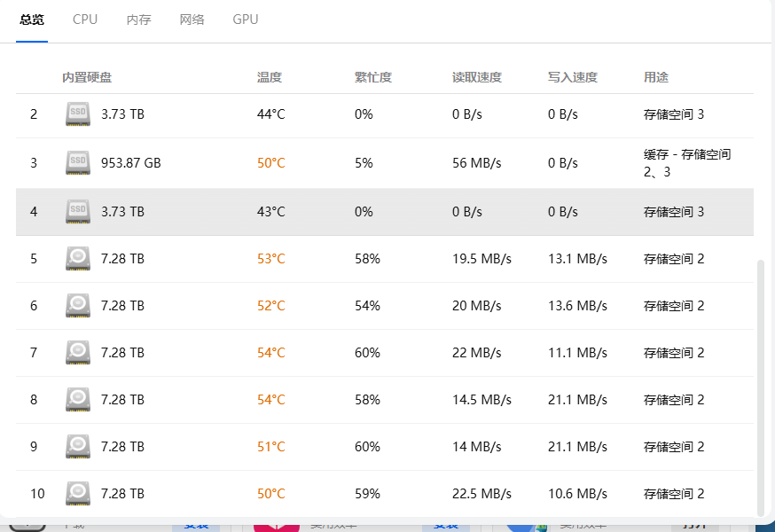775x532 pixels.
Task: Click the 953.87 GB SSD cache disk icon
Action: pyautogui.click(x=78, y=163)
